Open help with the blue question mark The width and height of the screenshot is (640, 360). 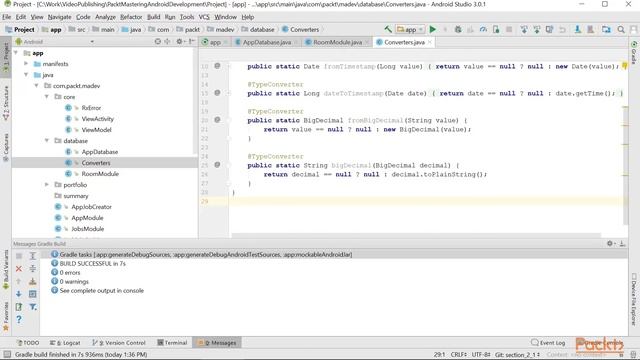coord(19,320)
